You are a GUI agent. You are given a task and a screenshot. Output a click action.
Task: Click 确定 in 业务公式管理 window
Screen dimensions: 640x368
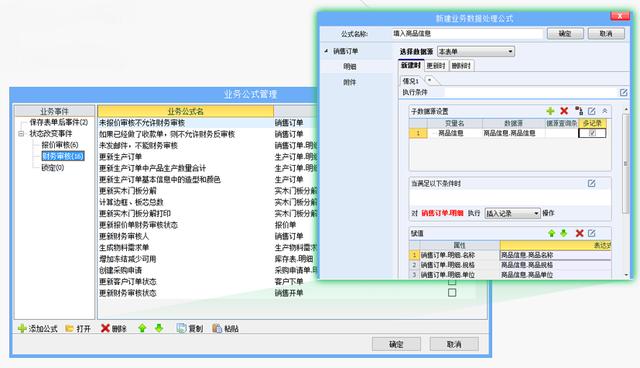(396, 344)
